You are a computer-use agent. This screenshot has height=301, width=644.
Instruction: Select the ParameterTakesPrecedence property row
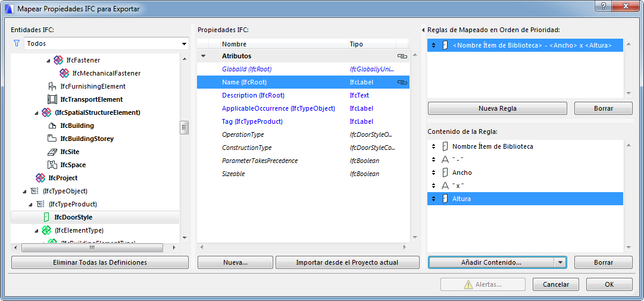(x=303, y=161)
